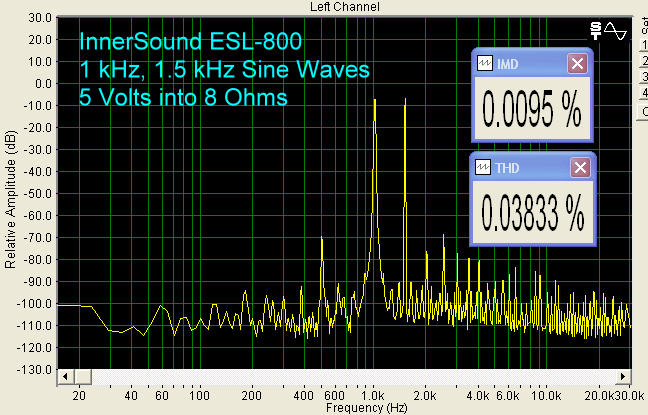Click the 0.0095 % IMD value display
This screenshot has height=415, width=648.
pyautogui.click(x=531, y=112)
